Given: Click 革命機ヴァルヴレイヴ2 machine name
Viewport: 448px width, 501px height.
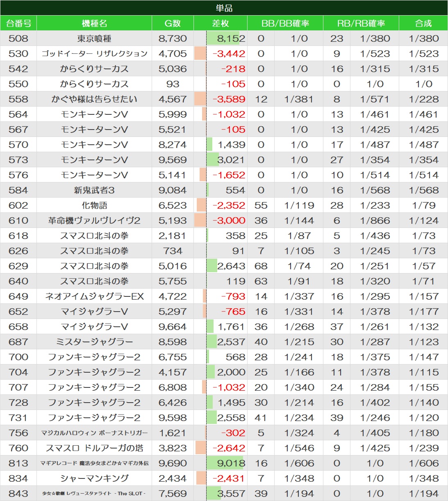Looking at the screenshot, I should (x=94, y=221).
